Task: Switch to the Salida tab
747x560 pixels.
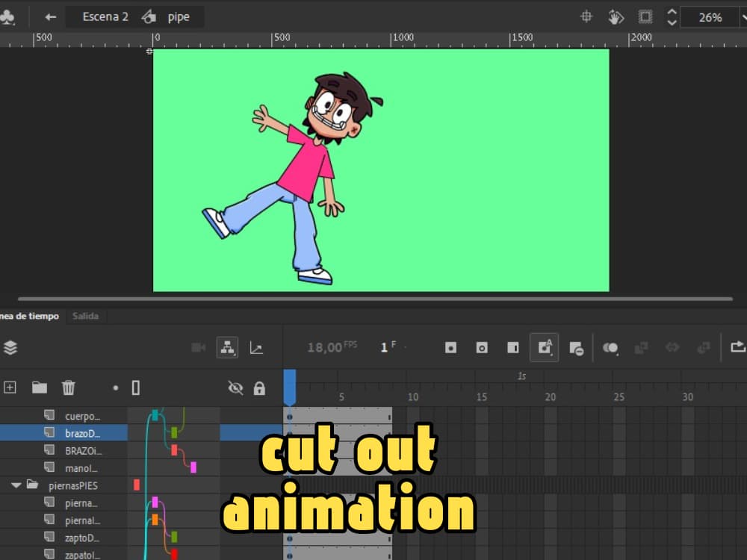Action: coord(85,316)
